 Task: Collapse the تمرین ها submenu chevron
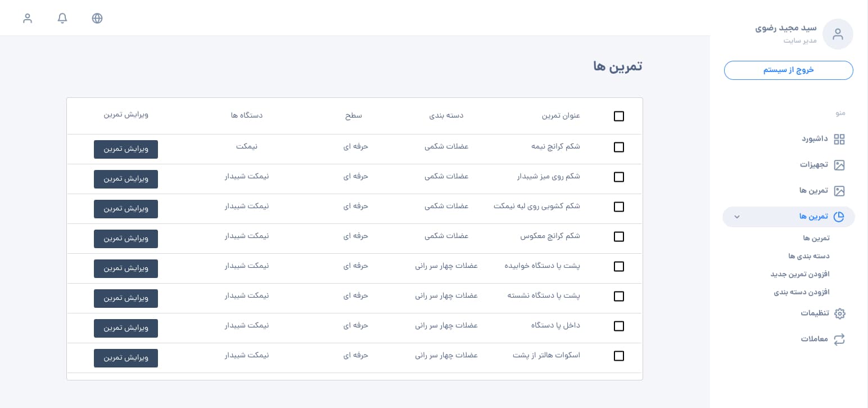tap(737, 217)
